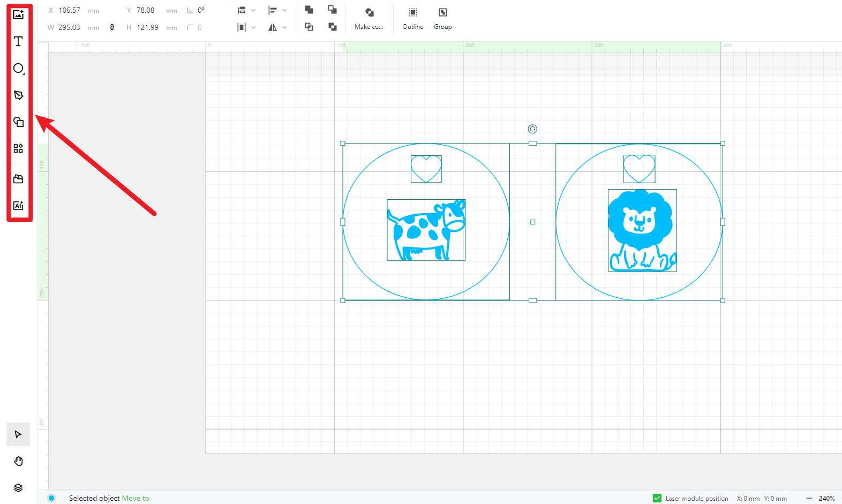The image size is (842, 504).
Task: Open the Shapes library icon
Action: point(18,122)
